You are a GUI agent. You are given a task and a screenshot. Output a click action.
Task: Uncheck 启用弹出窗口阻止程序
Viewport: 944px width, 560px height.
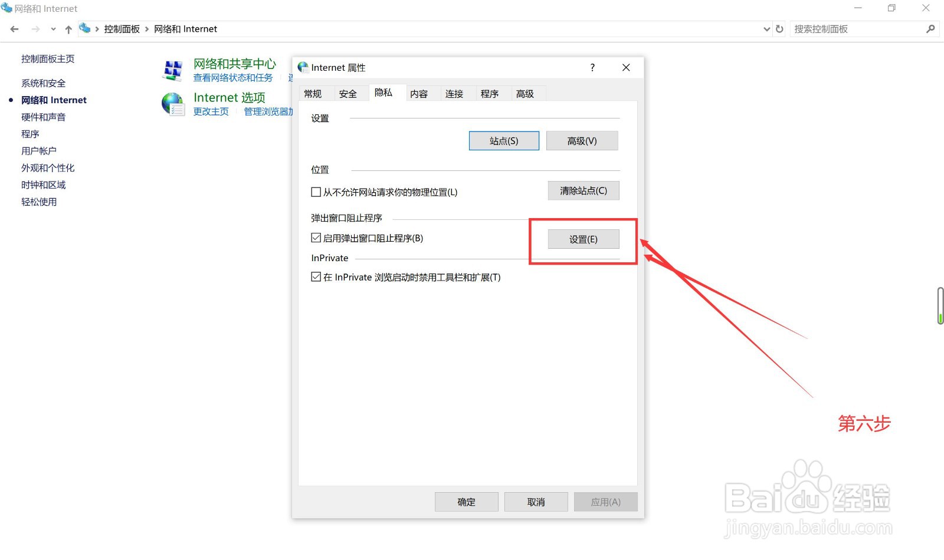[316, 238]
